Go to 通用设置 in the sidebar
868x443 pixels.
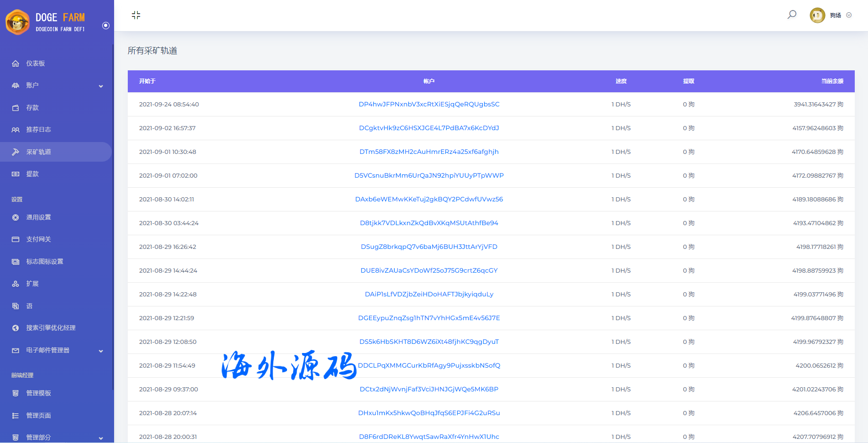38,217
